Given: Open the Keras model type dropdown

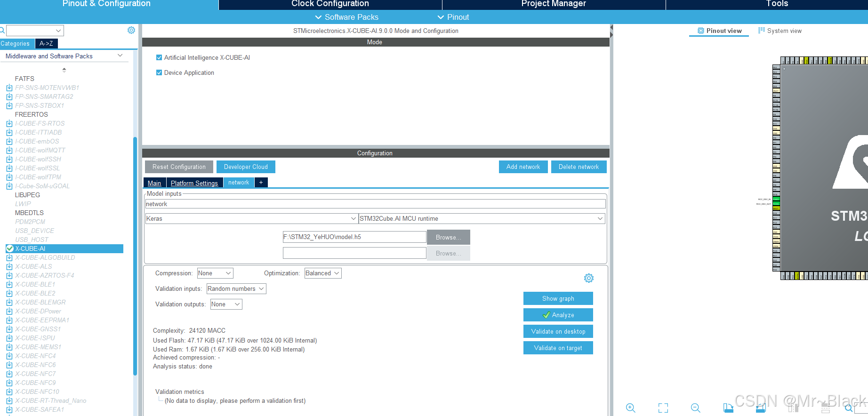Looking at the screenshot, I should point(354,218).
